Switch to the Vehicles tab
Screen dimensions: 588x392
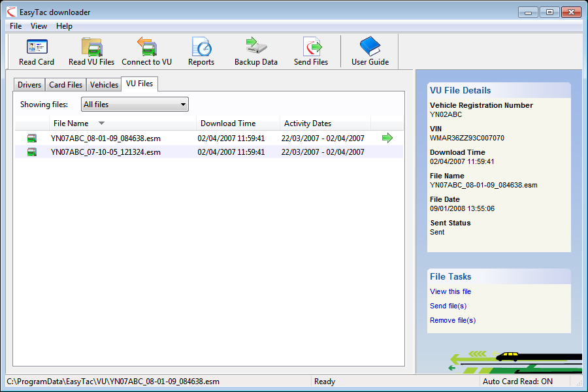[x=104, y=85]
